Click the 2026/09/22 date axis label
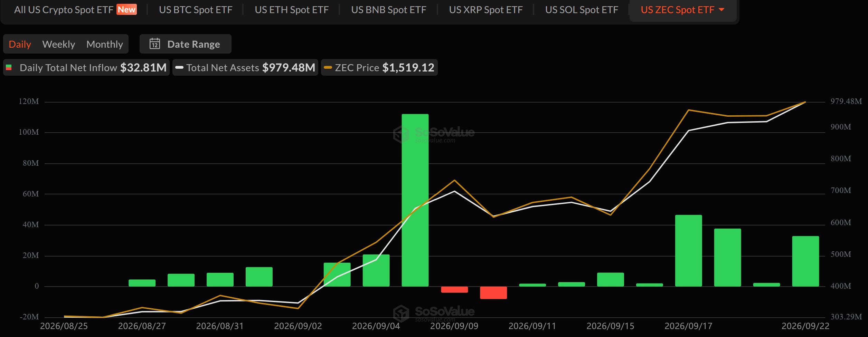 (805, 326)
